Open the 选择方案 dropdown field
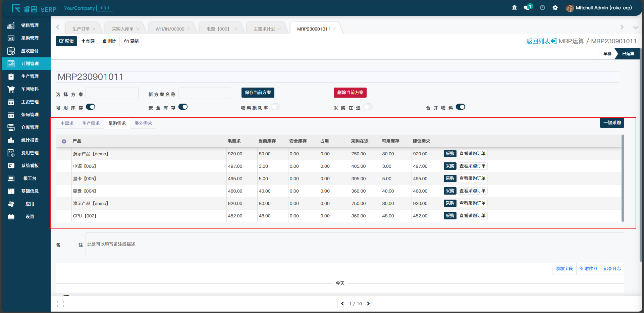The height and width of the screenshot is (313, 644). coord(112,93)
